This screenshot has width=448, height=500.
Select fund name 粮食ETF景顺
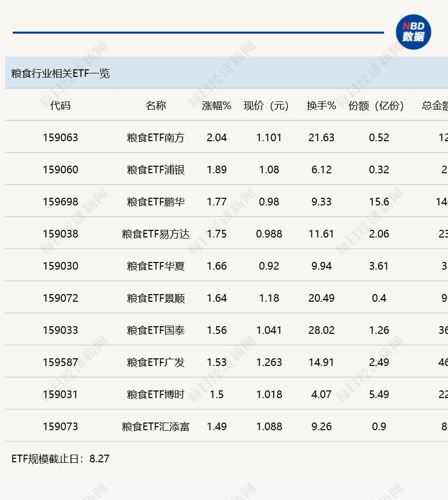coord(155,298)
